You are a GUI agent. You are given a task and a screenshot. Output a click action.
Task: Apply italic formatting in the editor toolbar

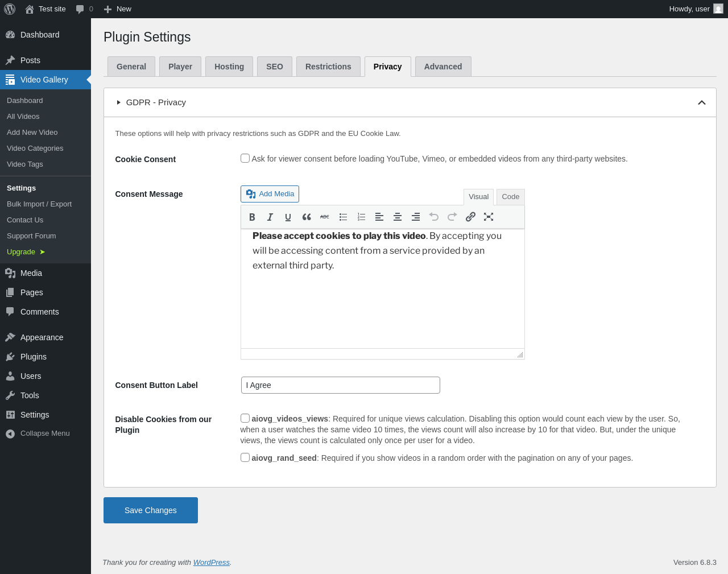tap(270, 217)
